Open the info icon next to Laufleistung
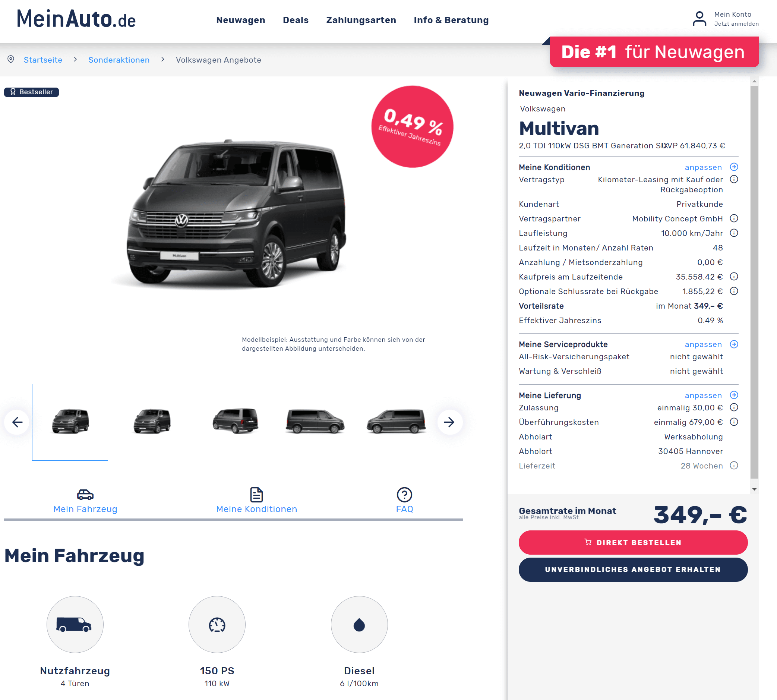The width and height of the screenshot is (777, 700). pos(733,233)
